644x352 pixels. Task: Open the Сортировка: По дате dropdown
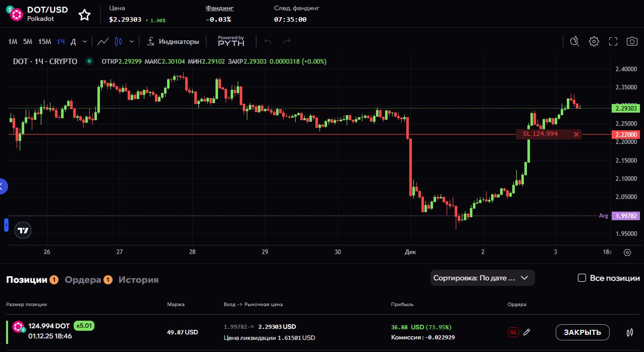coord(482,278)
